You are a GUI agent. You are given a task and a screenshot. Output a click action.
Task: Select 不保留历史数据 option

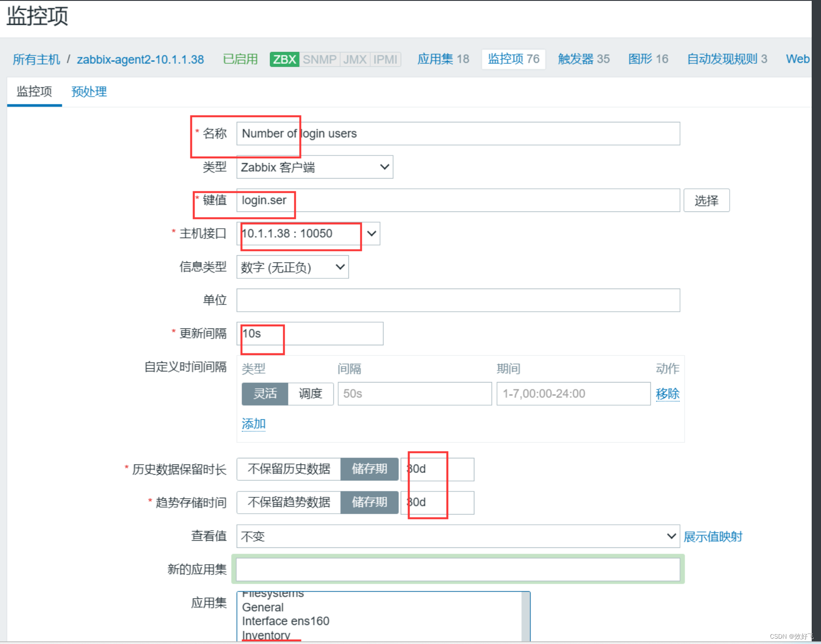[x=289, y=469]
